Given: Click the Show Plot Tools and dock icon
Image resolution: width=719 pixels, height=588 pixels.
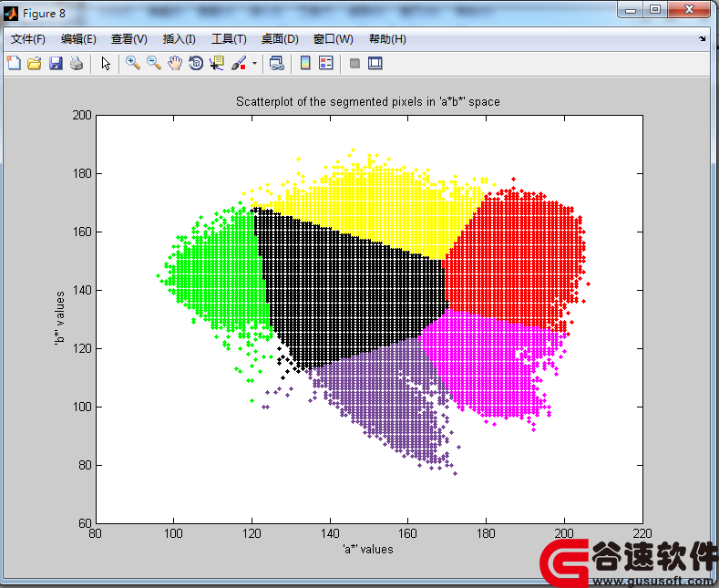Looking at the screenshot, I should [x=375, y=63].
